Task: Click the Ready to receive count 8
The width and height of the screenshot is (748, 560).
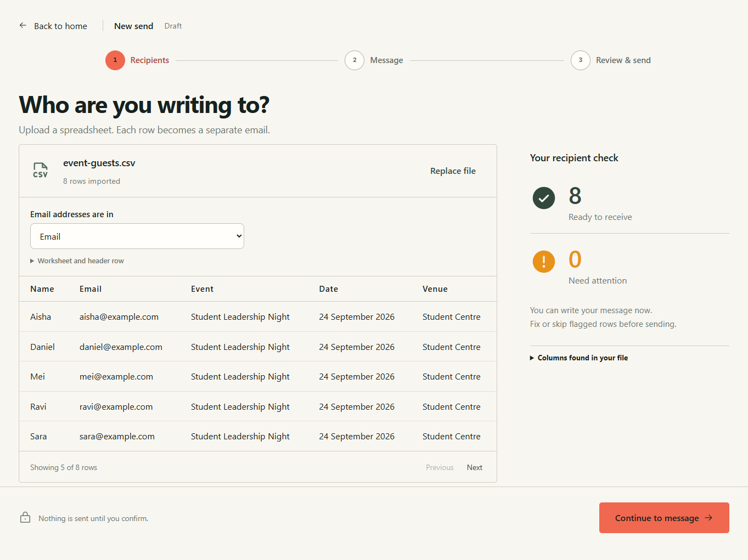Action: [575, 196]
